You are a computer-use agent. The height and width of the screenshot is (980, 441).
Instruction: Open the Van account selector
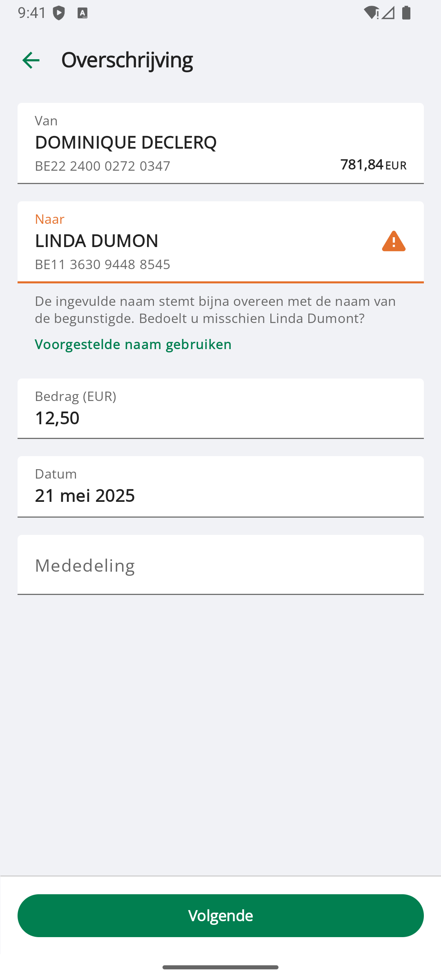click(220, 143)
